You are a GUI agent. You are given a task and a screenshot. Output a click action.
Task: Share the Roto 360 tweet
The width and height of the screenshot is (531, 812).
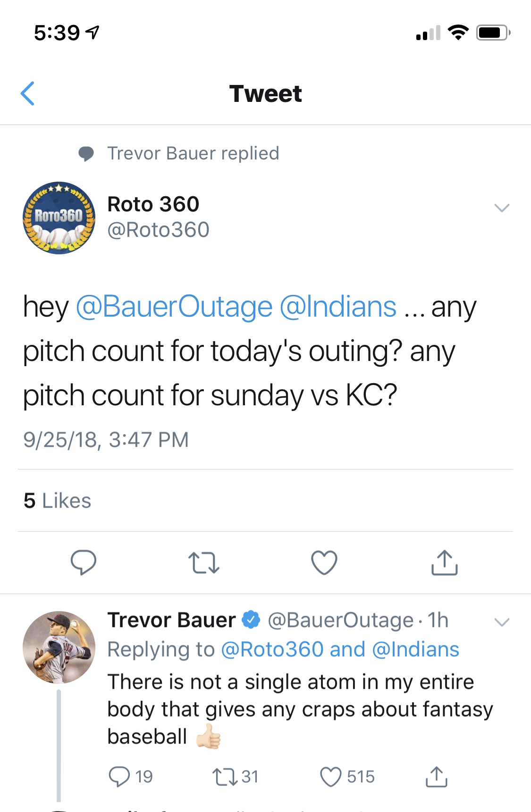pyautogui.click(x=444, y=562)
